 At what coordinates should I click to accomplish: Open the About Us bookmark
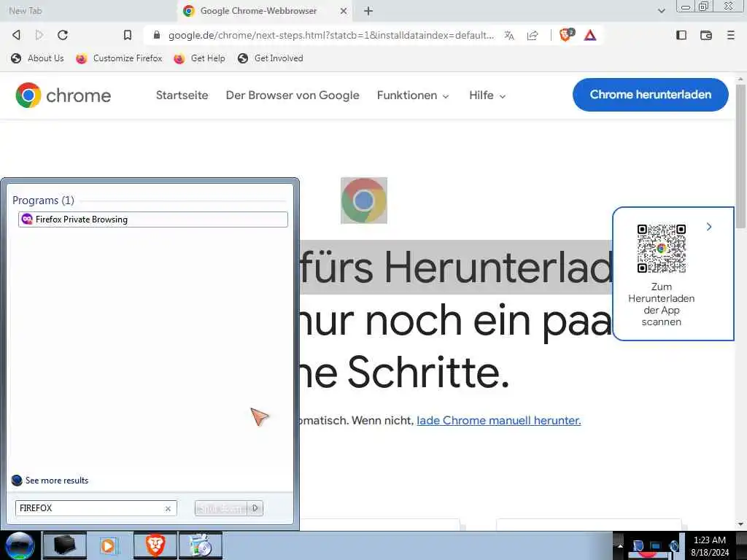(x=37, y=58)
